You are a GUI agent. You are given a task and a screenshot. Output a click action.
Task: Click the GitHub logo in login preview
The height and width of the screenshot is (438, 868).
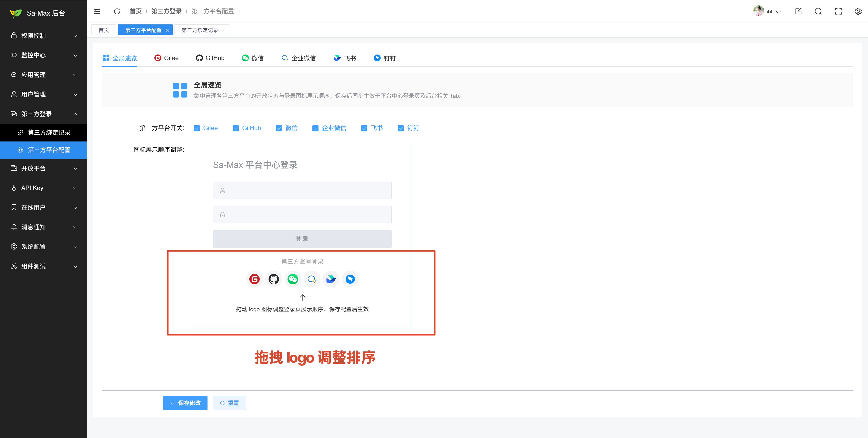[274, 279]
